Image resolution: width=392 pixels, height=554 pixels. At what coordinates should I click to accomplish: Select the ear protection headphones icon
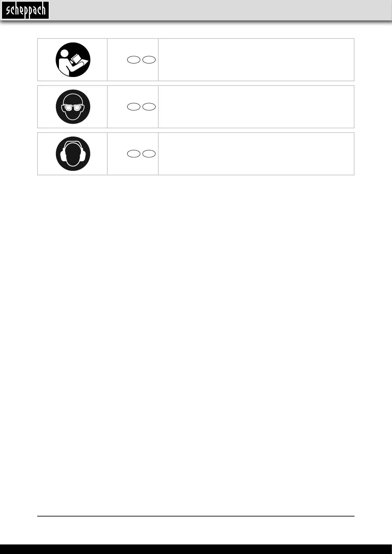[73, 154]
